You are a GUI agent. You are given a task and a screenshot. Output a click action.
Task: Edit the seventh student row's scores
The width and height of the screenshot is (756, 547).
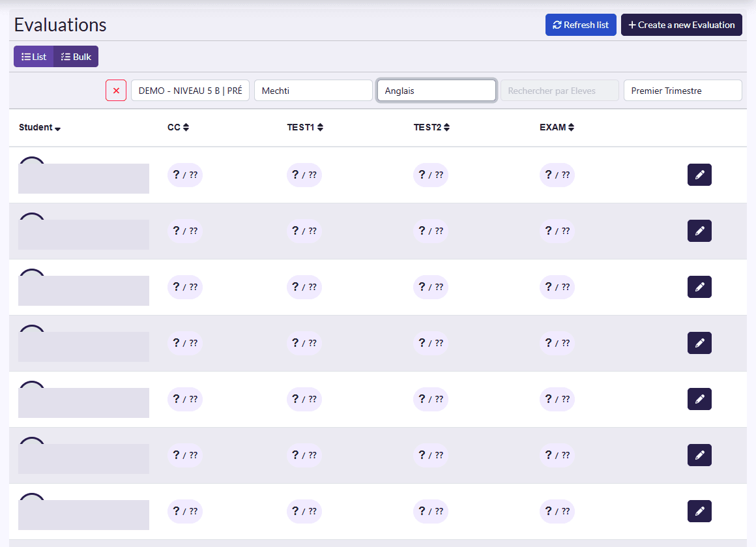[699, 511]
